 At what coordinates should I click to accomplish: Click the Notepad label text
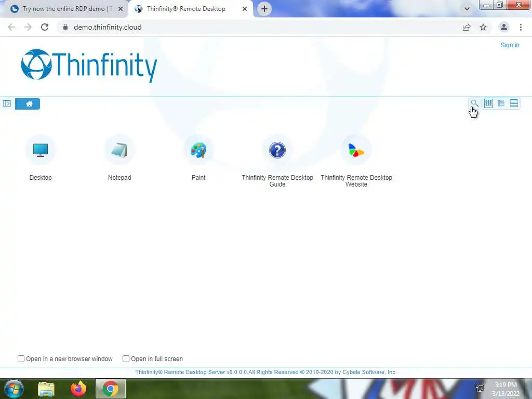click(119, 178)
